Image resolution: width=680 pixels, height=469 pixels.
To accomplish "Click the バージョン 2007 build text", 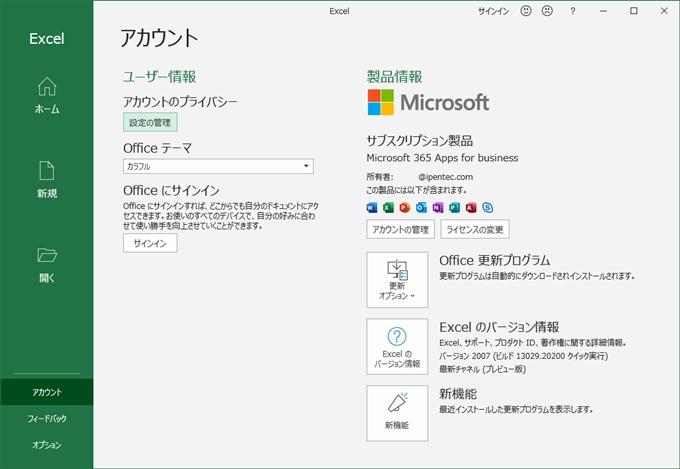I will pyautogui.click(x=523, y=356).
